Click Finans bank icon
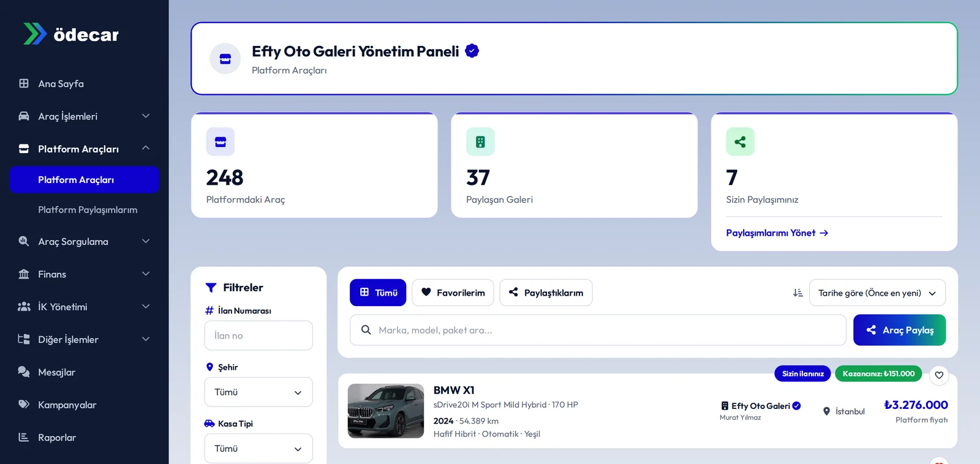The image size is (980, 464). pyautogui.click(x=24, y=274)
